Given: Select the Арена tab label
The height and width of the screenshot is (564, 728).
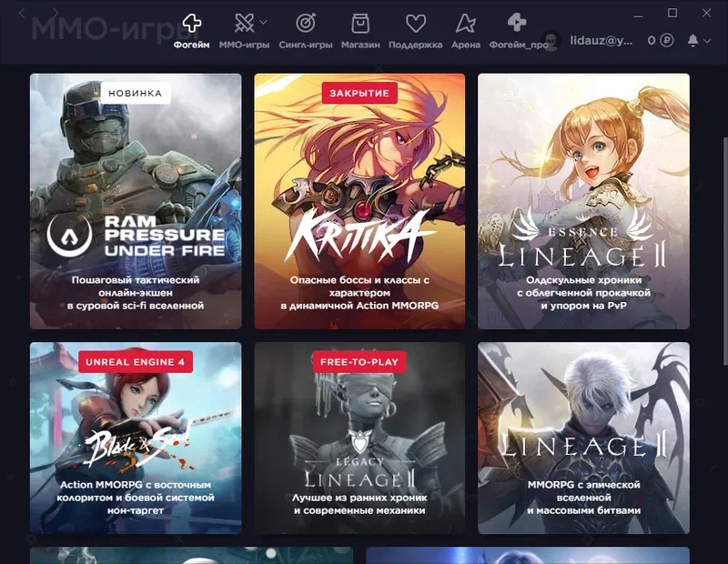Looking at the screenshot, I should click(466, 45).
